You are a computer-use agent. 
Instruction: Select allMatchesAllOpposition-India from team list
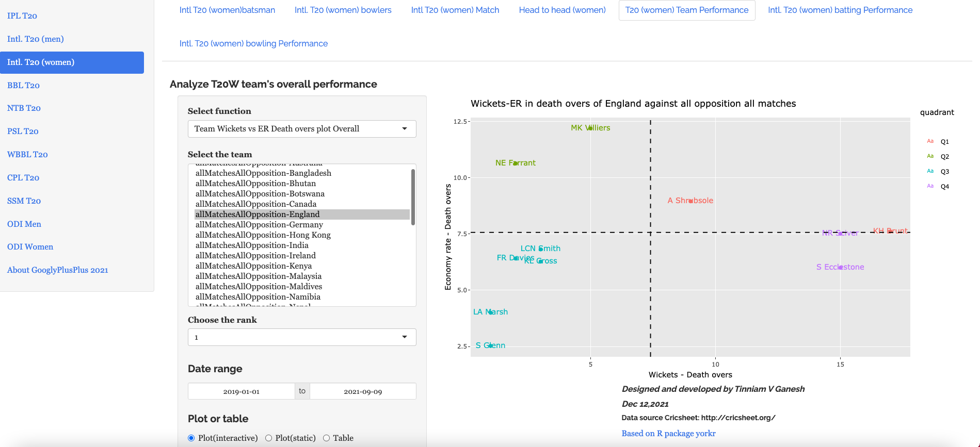252,245
